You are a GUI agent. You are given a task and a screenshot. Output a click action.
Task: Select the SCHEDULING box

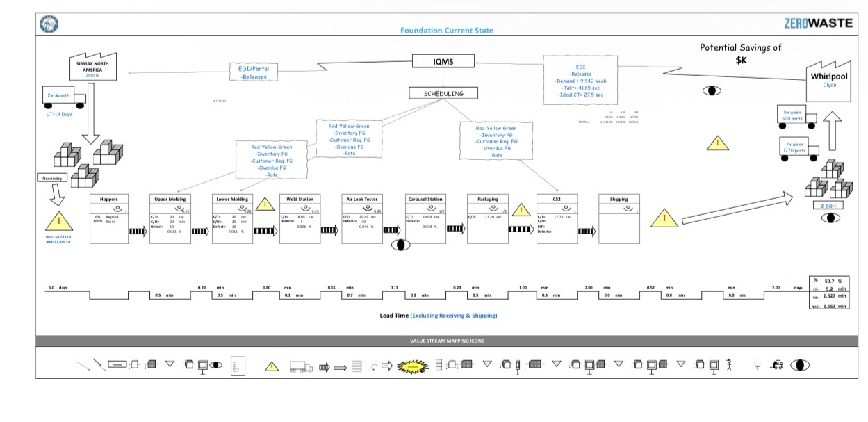(444, 93)
